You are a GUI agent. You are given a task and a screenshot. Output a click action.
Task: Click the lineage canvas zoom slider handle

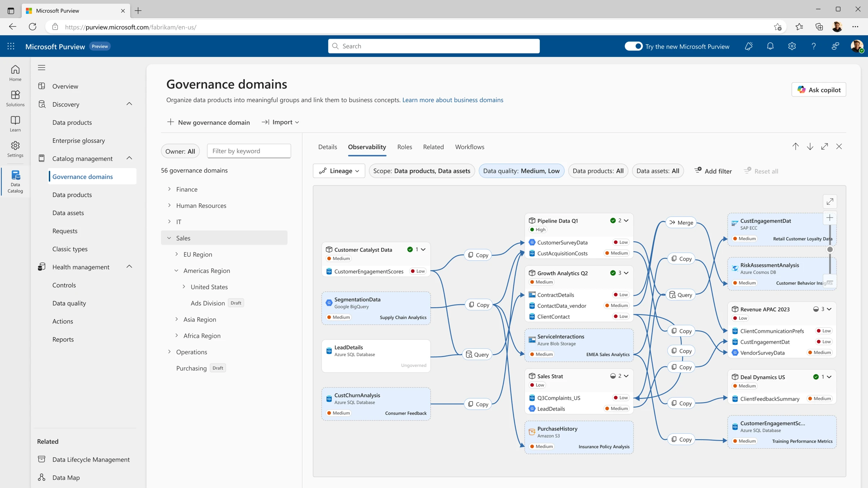(x=830, y=249)
